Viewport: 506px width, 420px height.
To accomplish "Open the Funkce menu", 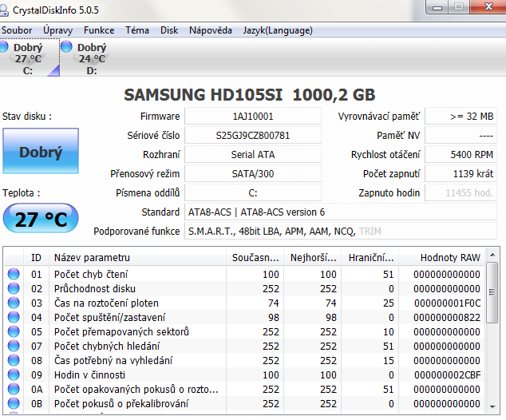I will click(99, 30).
